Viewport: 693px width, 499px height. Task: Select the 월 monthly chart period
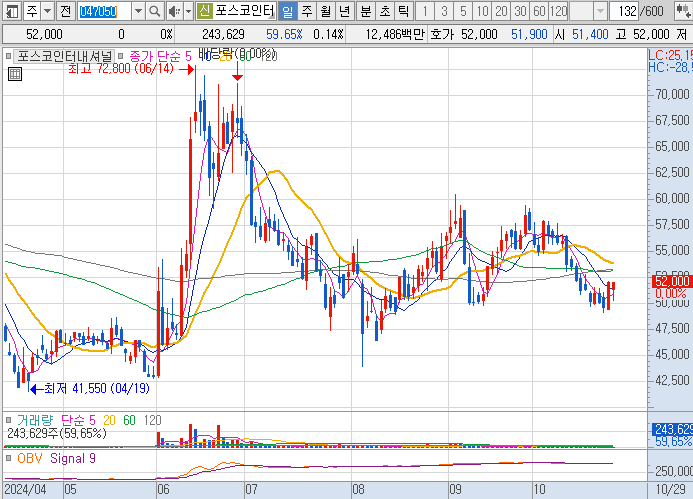coord(325,11)
